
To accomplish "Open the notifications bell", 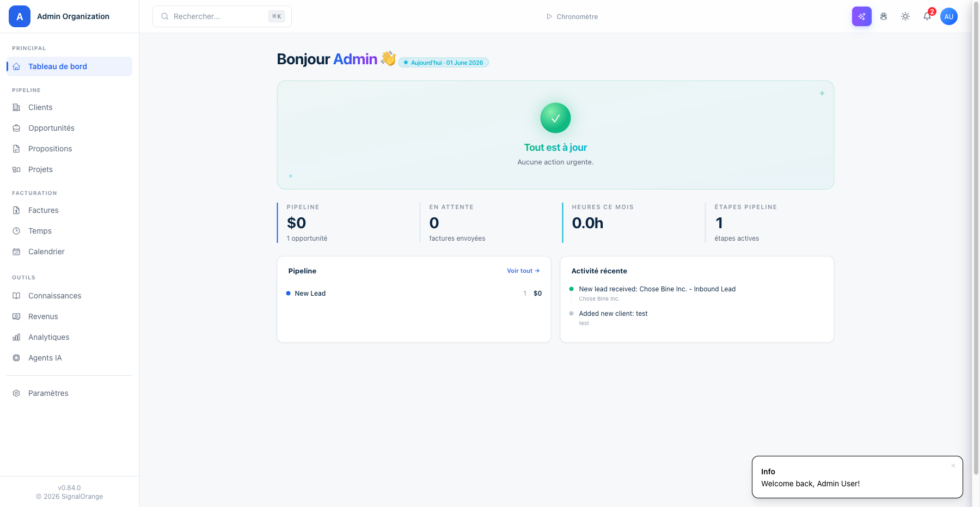I will (927, 16).
